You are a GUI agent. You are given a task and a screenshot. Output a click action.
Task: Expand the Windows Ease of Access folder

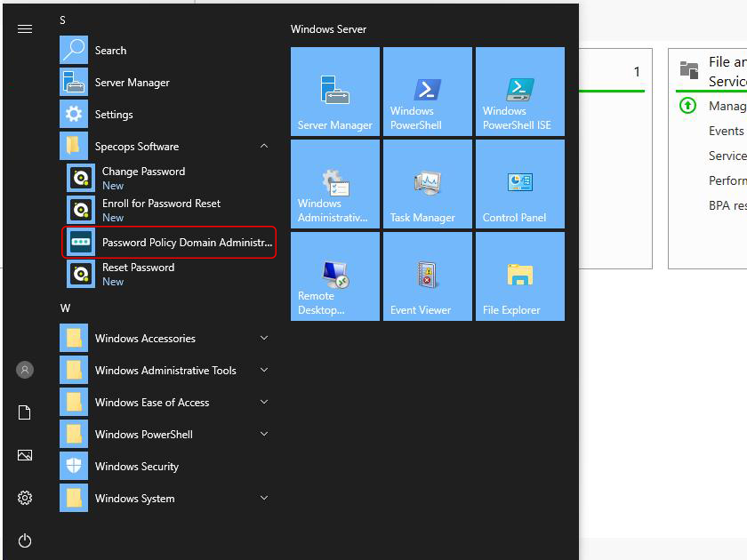coord(264,402)
